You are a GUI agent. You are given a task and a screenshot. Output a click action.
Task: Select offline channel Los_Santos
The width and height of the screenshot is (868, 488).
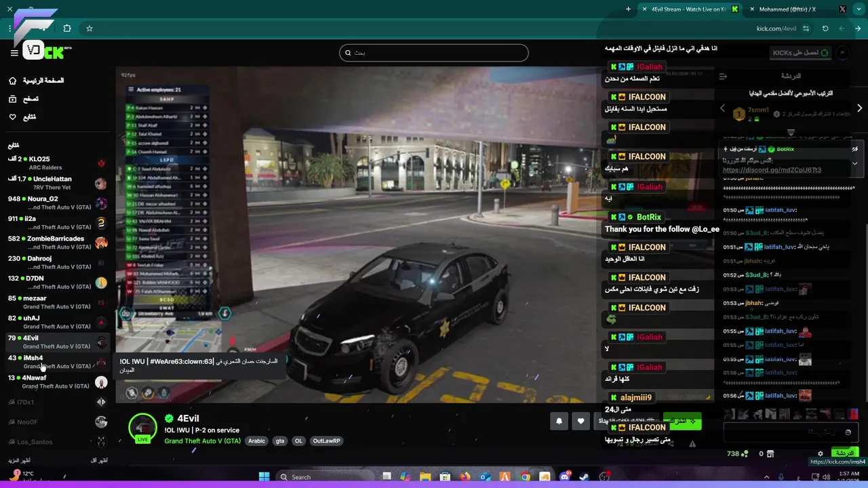(x=58, y=442)
